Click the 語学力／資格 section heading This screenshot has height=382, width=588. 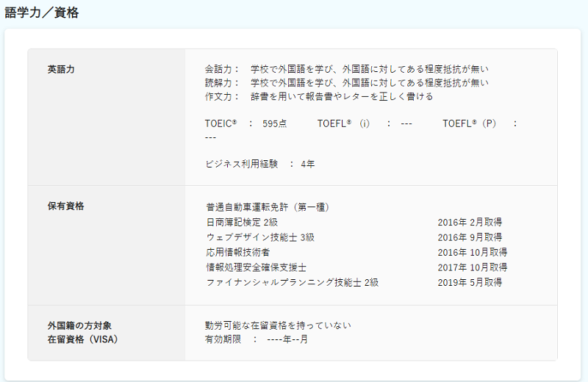pyautogui.click(x=42, y=12)
